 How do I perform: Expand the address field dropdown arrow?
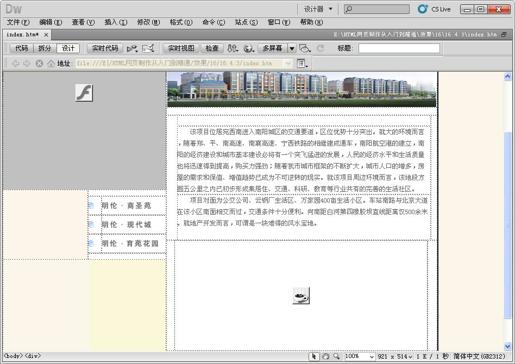[x=288, y=63]
